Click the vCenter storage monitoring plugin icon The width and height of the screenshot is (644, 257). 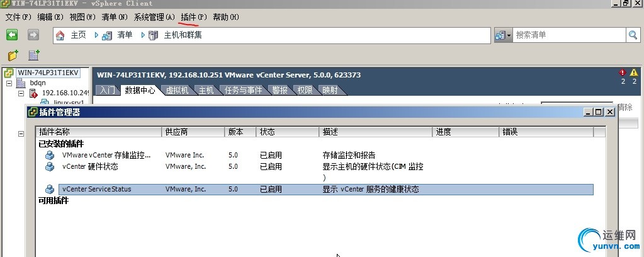tap(50, 156)
